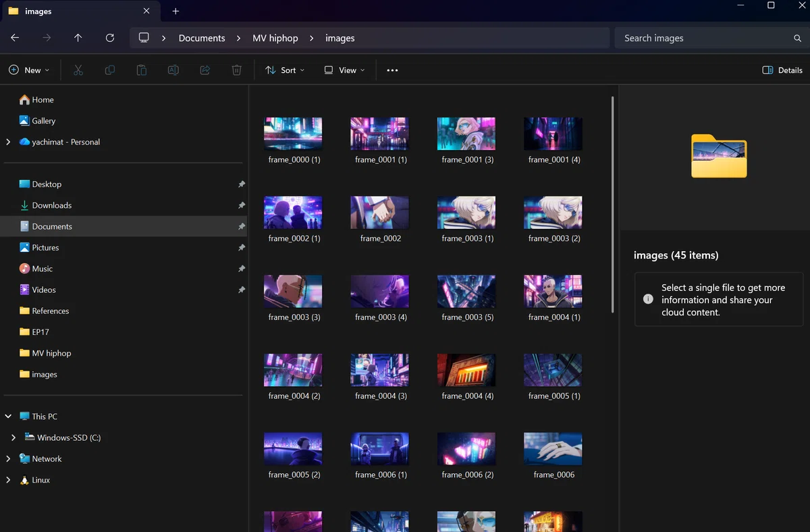Click the Share icon in toolbar
Screen dimensions: 810x532
205,70
